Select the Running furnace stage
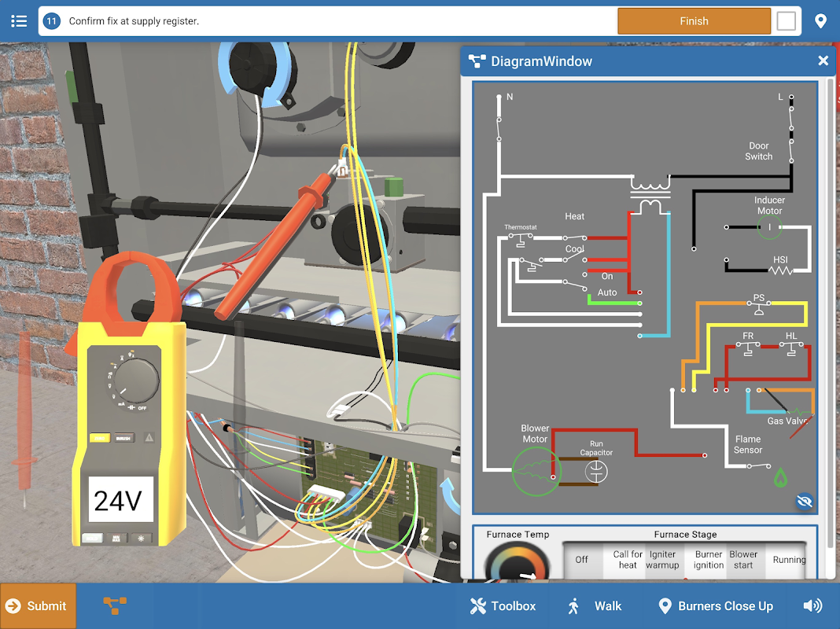This screenshot has height=629, width=840. point(789,560)
